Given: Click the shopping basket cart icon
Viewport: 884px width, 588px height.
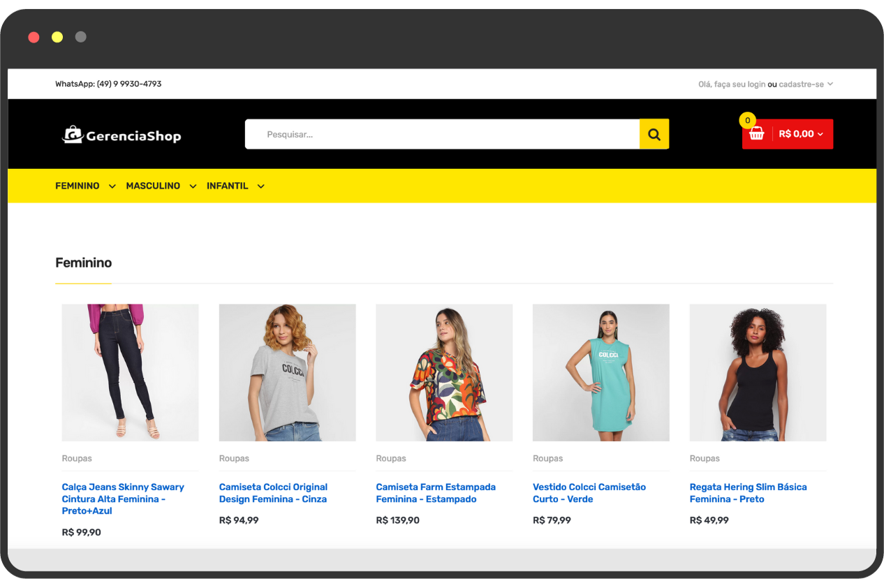Looking at the screenshot, I should 757,134.
